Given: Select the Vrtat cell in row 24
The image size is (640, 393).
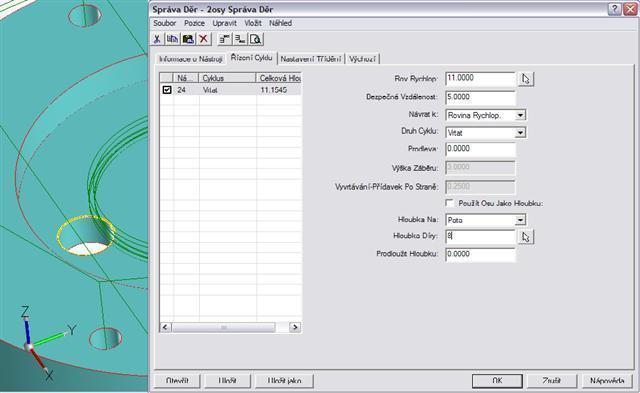Looking at the screenshot, I should click(227, 90).
